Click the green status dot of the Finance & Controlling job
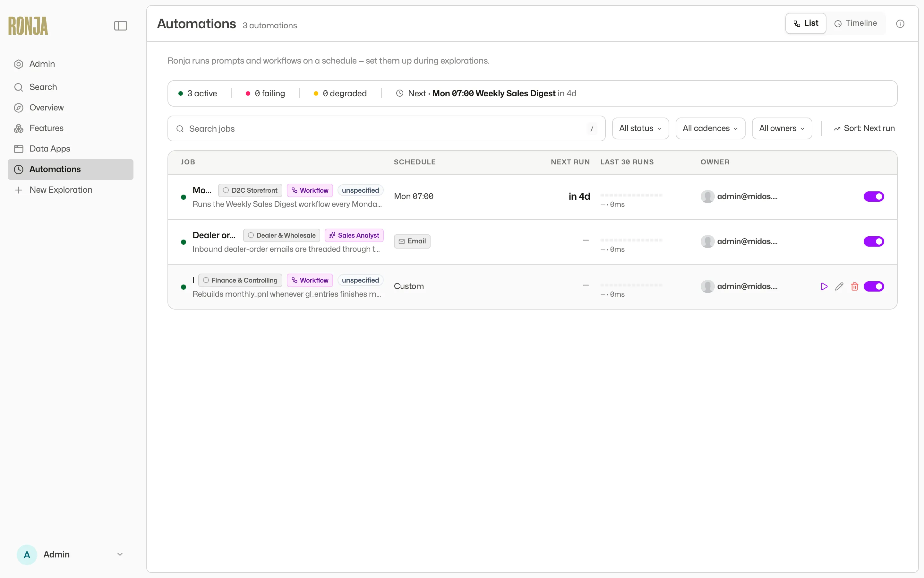 [x=183, y=287]
